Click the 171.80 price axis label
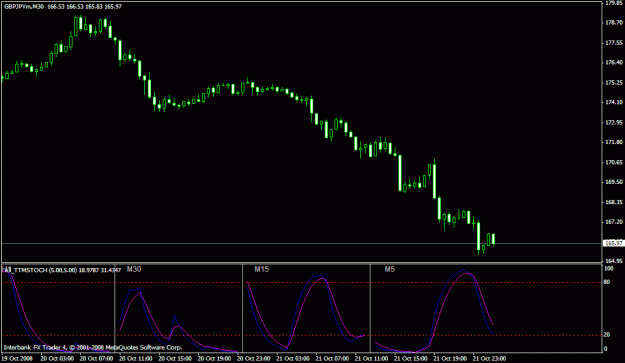Viewport: 625px width, 363px height. pos(614,142)
